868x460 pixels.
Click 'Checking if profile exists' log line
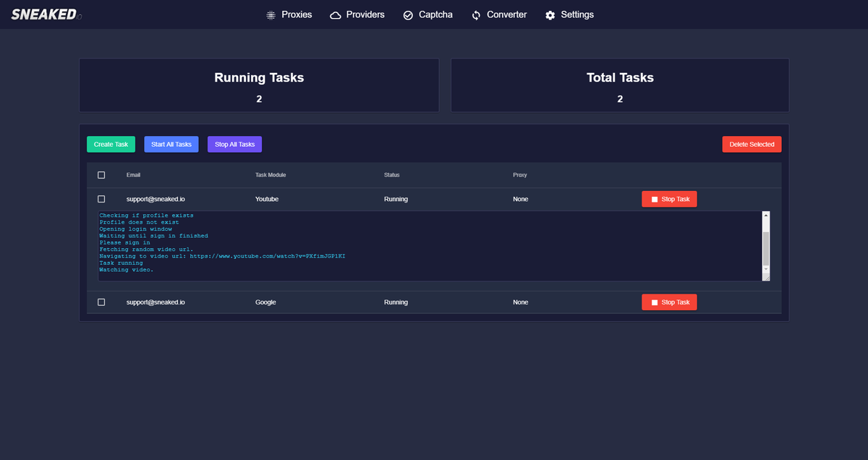(146, 216)
